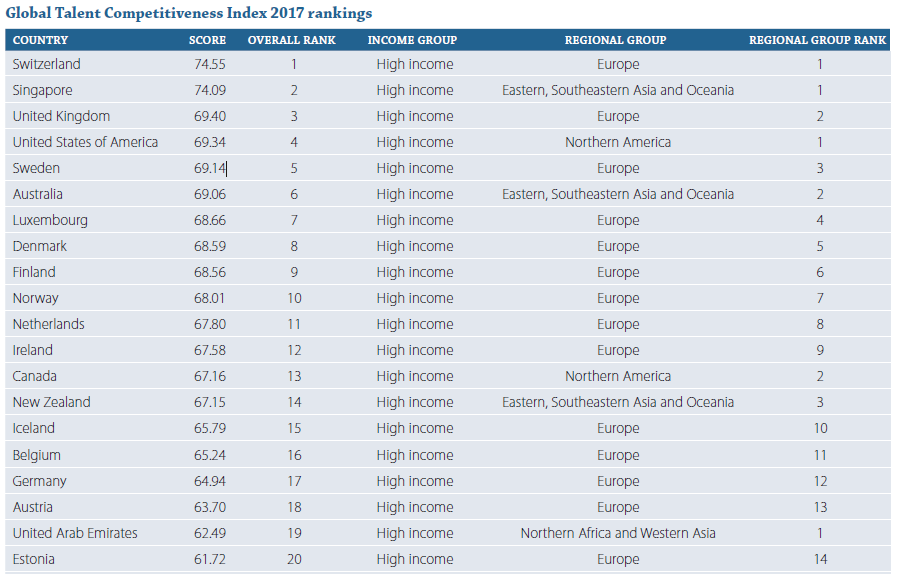Screen dimensions: 898x574
Task: Click the United States of America cell
Action: click(x=85, y=142)
